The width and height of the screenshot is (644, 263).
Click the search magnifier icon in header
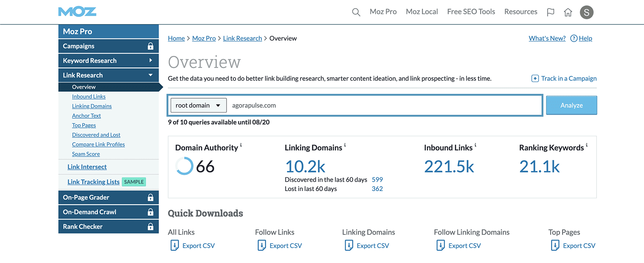click(356, 12)
